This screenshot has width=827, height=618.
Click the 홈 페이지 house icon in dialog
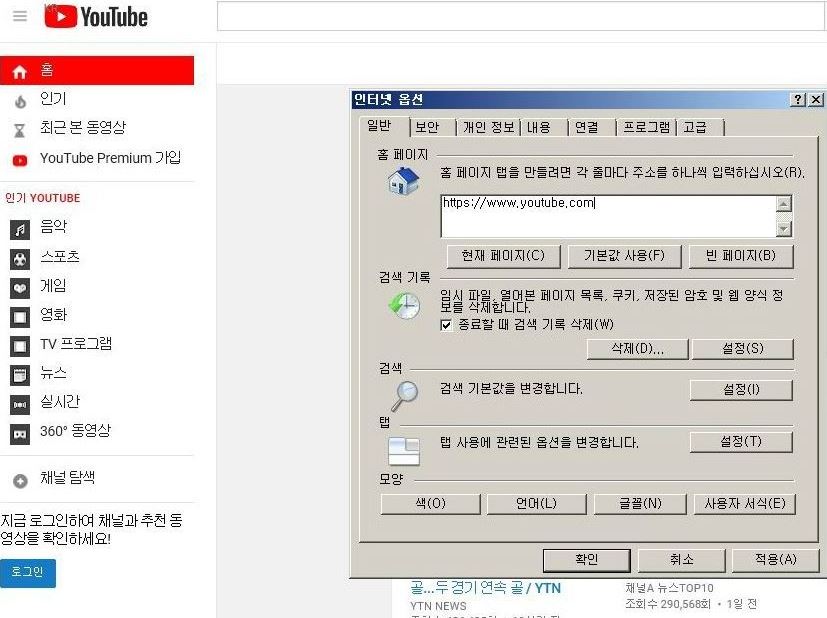[x=403, y=181]
